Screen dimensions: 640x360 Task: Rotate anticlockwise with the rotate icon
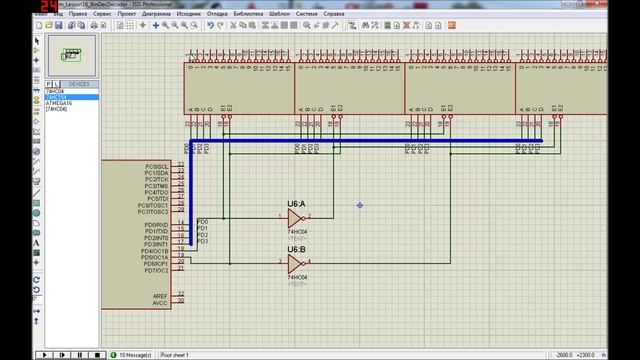[x=37, y=290]
